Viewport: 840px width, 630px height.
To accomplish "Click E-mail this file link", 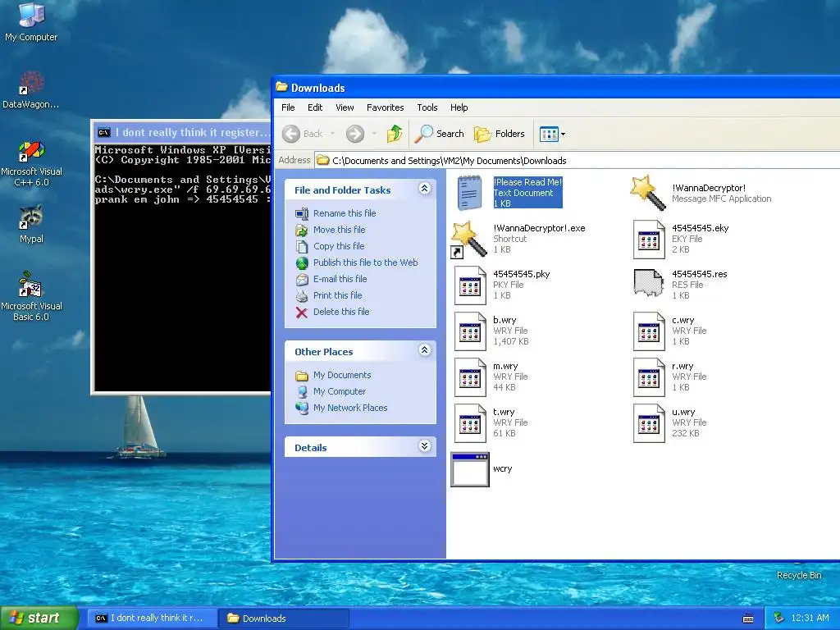I will click(340, 279).
